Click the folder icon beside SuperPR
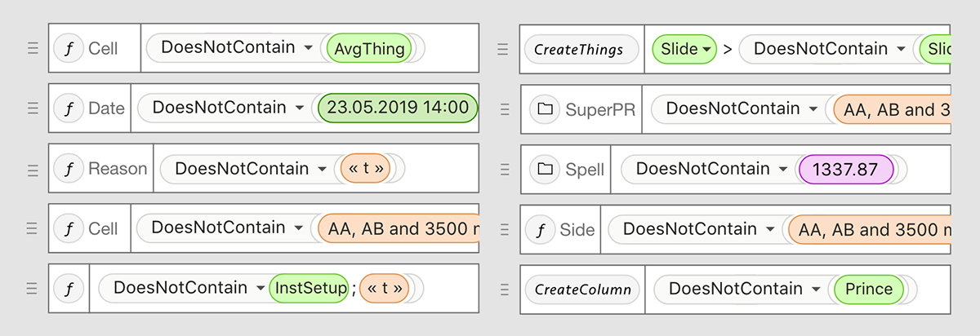The width and height of the screenshot is (980, 336). [x=544, y=108]
